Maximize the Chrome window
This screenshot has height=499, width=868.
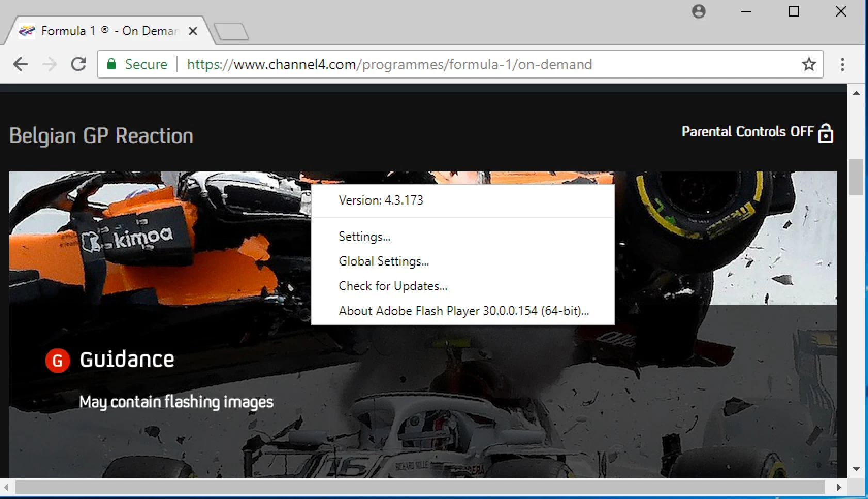point(794,11)
